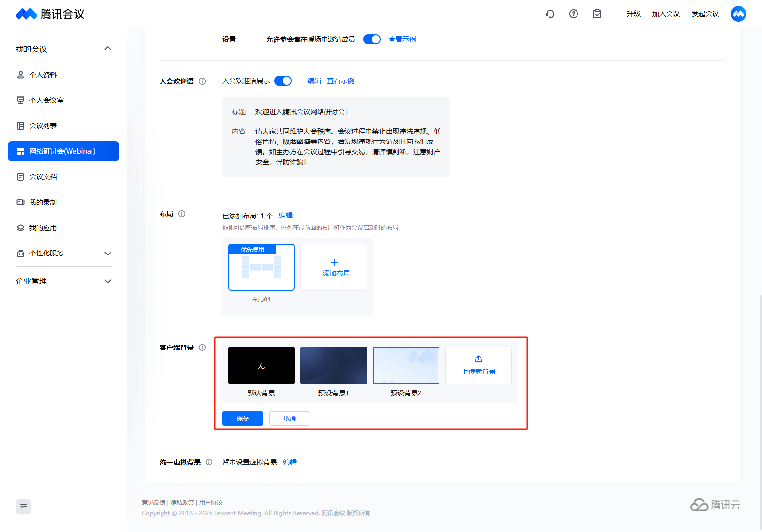The height and width of the screenshot is (532, 762).
Task: Collapse the sidebar with the bottom menu icon
Action: [x=23, y=507]
